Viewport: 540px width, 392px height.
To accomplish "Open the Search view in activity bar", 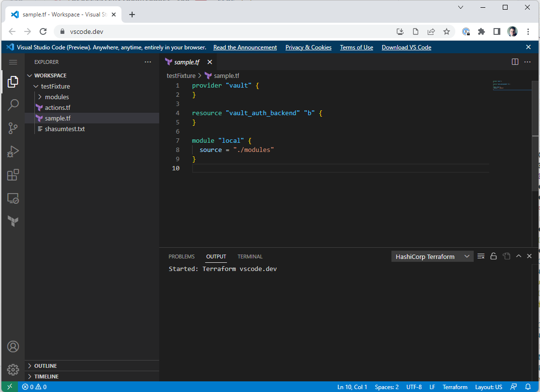I will (13, 105).
